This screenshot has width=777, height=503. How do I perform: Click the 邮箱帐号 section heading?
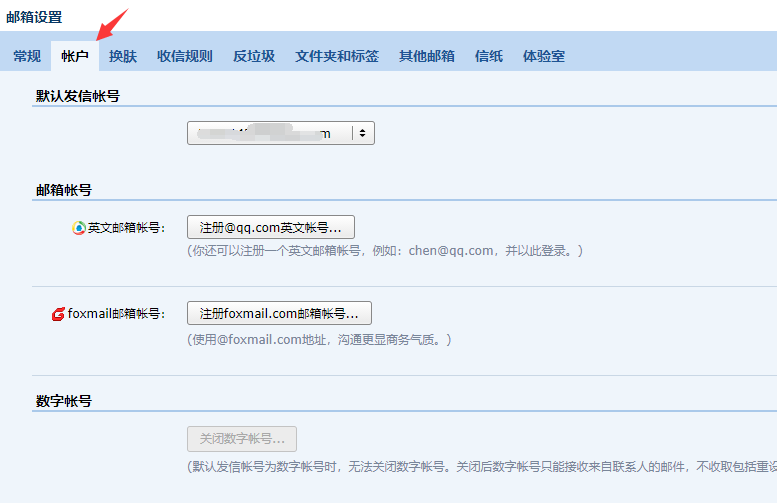[x=64, y=190]
